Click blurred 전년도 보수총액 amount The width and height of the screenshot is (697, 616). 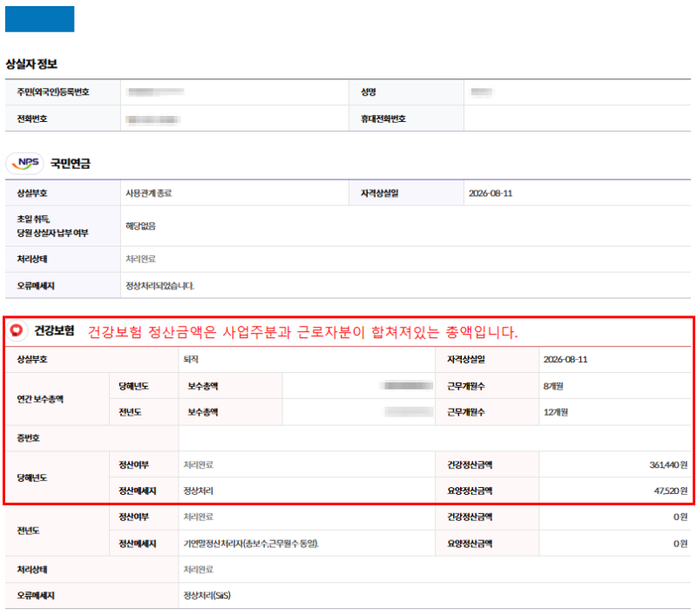[409, 412]
